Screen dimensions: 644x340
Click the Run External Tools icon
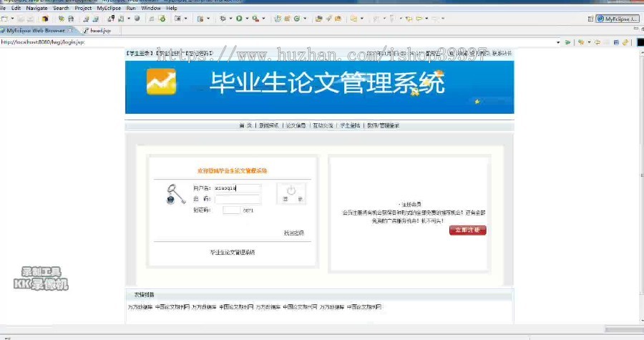pyautogui.click(x=255, y=19)
